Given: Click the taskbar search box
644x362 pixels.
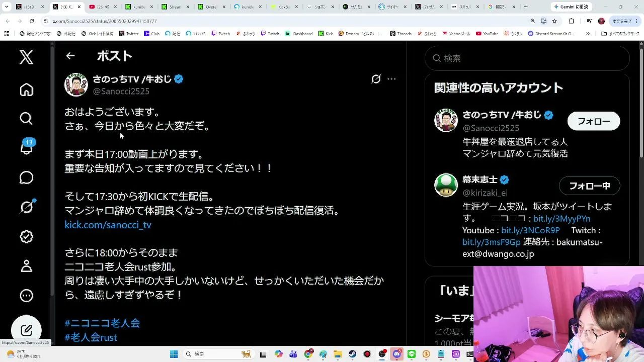Looking at the screenshot, I should (218, 354).
